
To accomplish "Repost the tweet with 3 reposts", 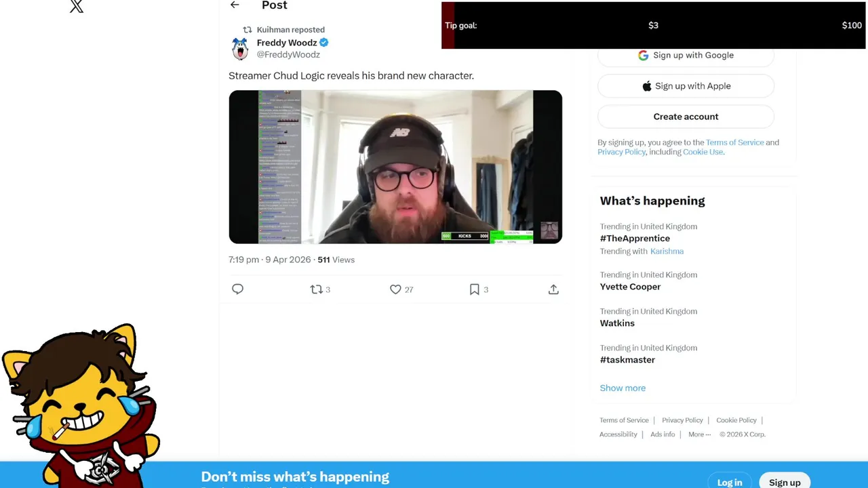I will click(320, 289).
